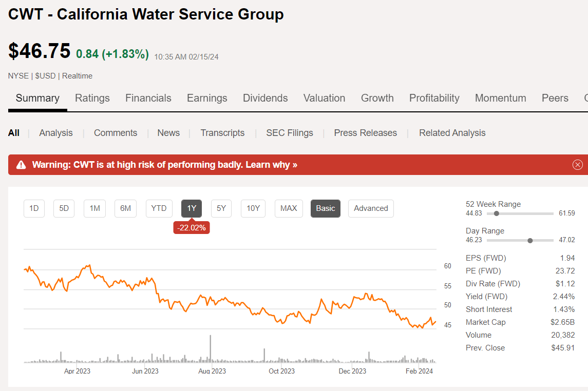588x391 pixels.
Task: Switch to the Dividends tab
Action: (x=265, y=97)
